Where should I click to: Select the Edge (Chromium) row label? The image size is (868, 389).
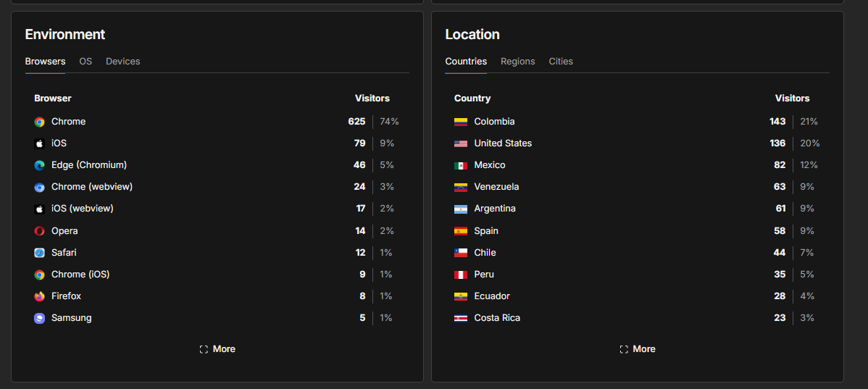(x=89, y=165)
